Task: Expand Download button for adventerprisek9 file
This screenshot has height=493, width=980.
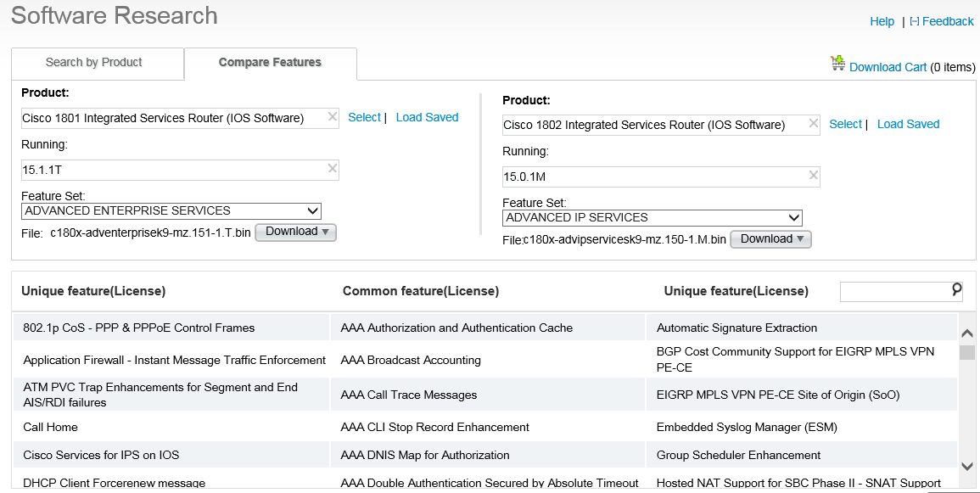Action: [295, 232]
